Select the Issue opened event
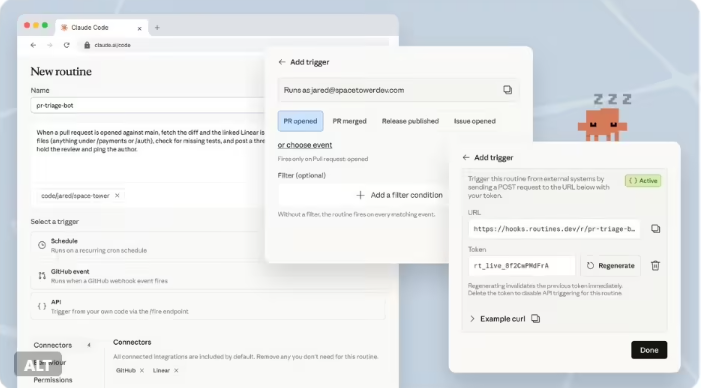Viewport: 701px width, 388px height. click(x=475, y=121)
